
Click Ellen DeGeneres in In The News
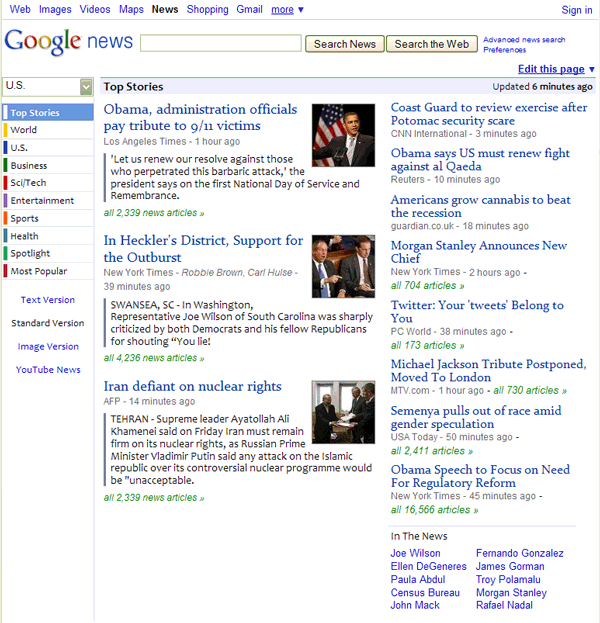[428, 566]
